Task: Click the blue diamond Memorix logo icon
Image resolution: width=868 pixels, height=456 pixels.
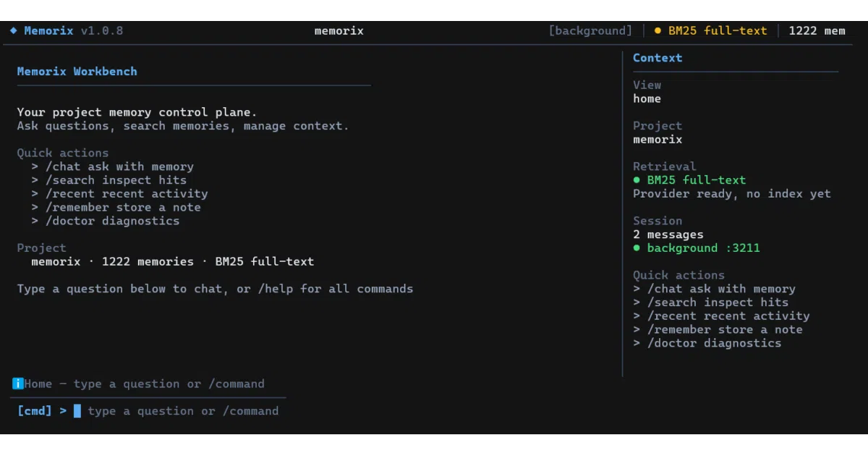Action: (x=13, y=30)
